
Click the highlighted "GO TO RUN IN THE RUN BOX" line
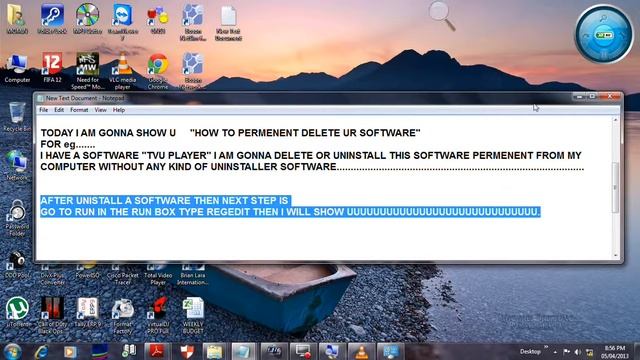point(290,212)
